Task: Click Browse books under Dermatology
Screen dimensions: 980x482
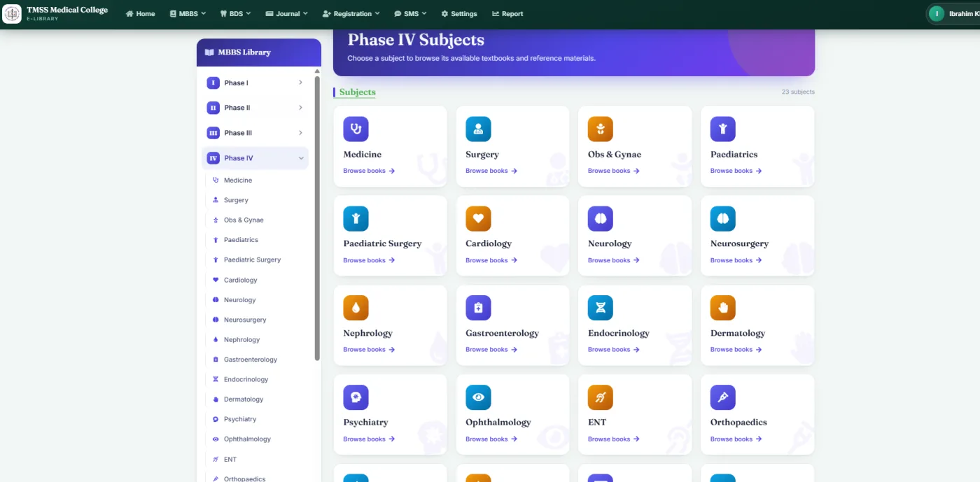Action: (736, 350)
